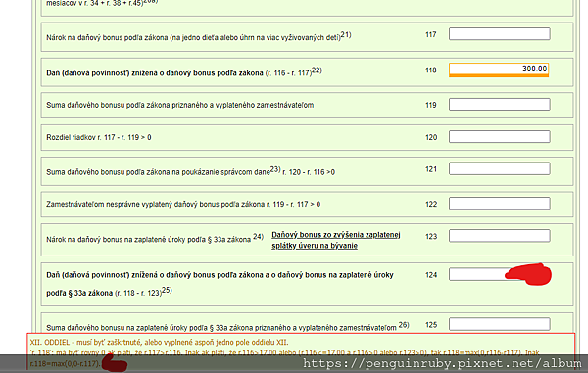Click the label 'Nárok na daňový bonus na zaplatené úroky podľa § 33a zákona'

[x=149, y=240]
